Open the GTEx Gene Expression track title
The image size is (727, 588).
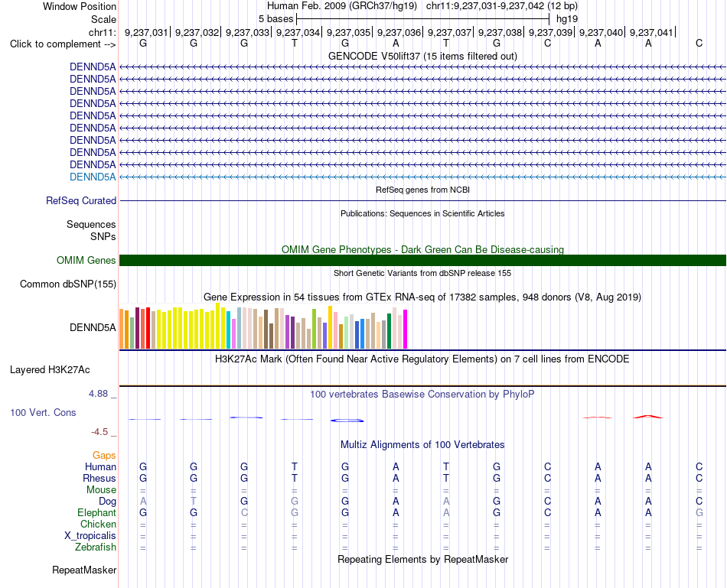coord(422,297)
